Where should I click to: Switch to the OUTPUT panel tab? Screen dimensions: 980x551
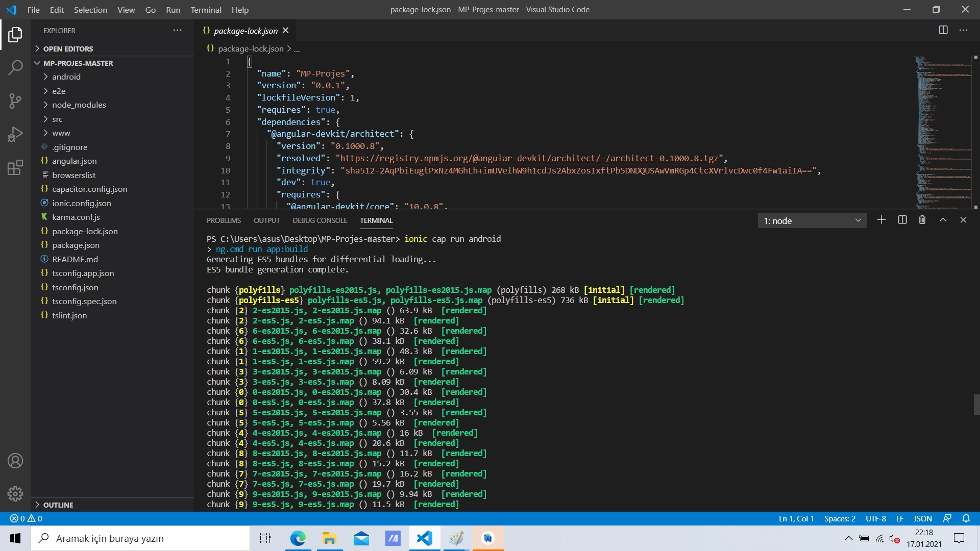266,220
